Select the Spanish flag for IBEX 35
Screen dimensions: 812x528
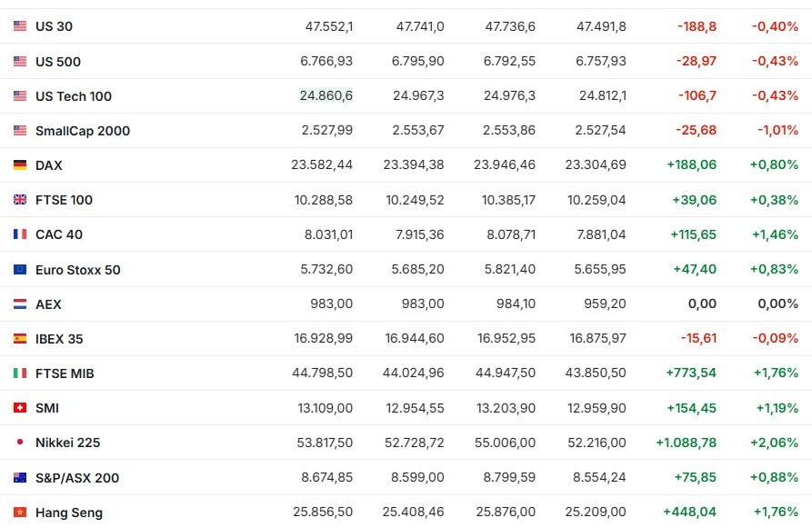(20, 339)
